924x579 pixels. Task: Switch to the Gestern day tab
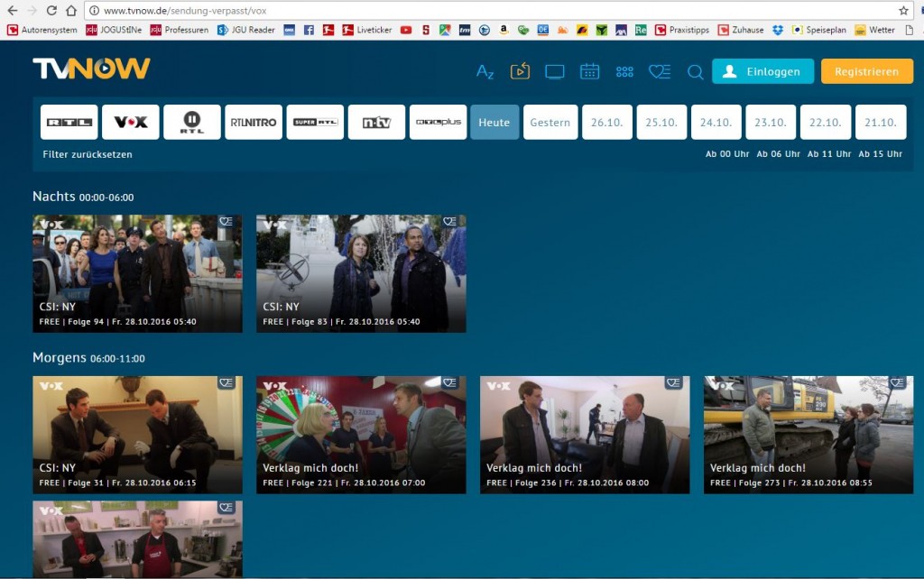(x=550, y=123)
